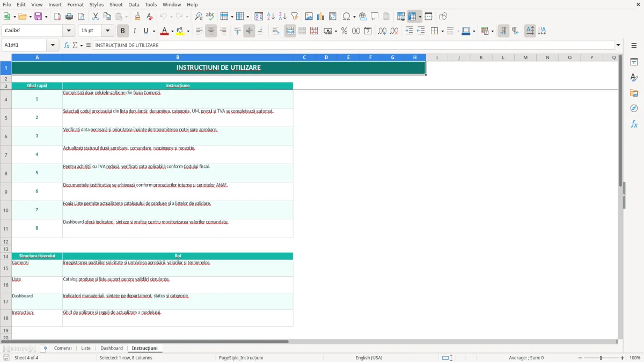
Task: Click the Split Window icon
Action: point(428,16)
